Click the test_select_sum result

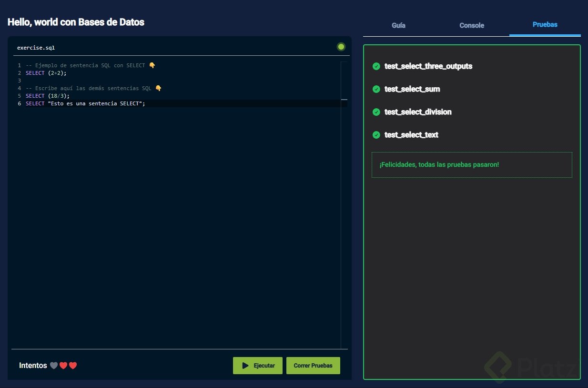click(412, 89)
